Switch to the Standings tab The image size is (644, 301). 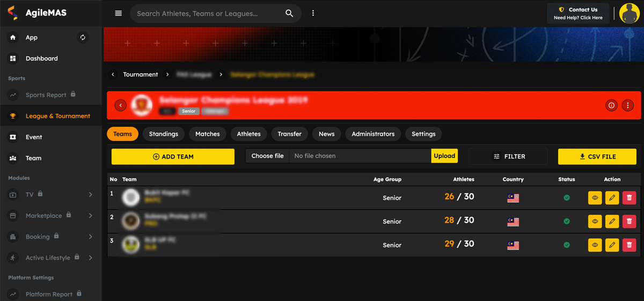tap(164, 134)
